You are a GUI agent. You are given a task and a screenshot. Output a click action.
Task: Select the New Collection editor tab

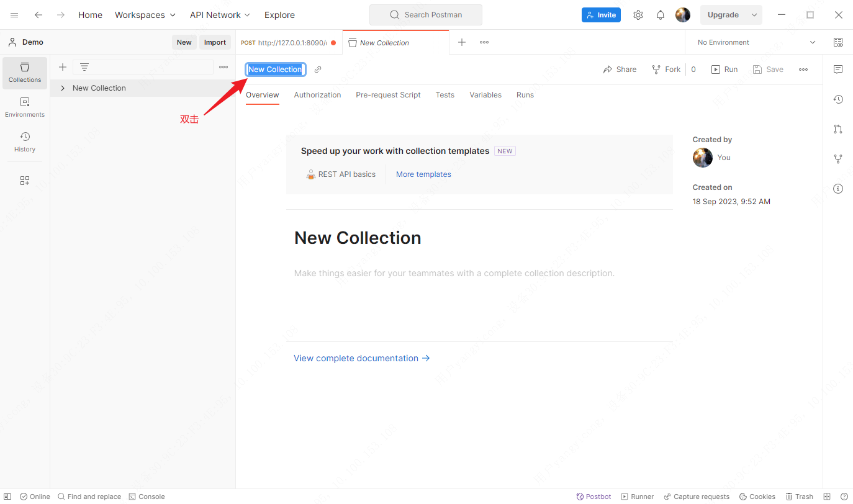(395, 43)
